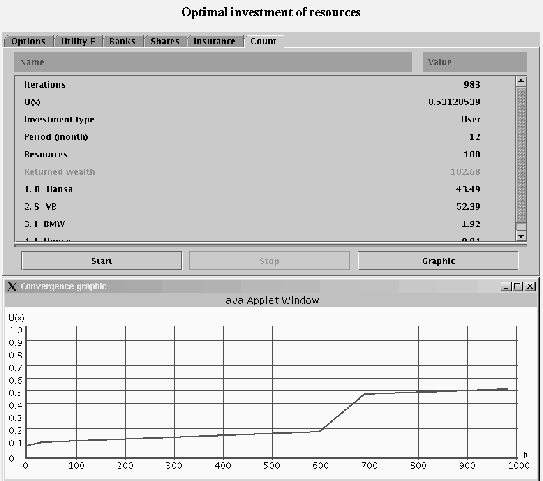Image resolution: width=543 pixels, height=481 pixels.
Task: Click the value 52.39
Action: pyautogui.click(x=468, y=206)
